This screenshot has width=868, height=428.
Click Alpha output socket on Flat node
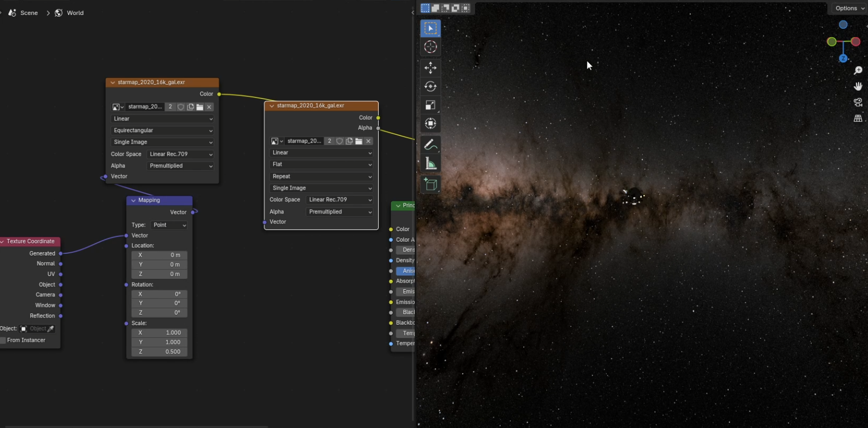point(378,128)
